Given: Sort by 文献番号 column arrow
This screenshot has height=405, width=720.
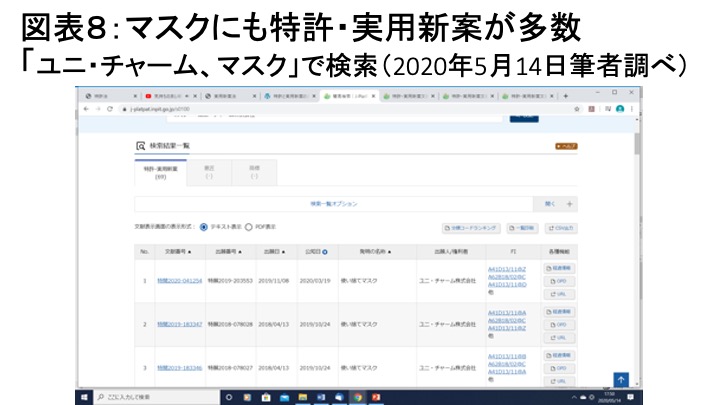Looking at the screenshot, I should click(x=189, y=252).
